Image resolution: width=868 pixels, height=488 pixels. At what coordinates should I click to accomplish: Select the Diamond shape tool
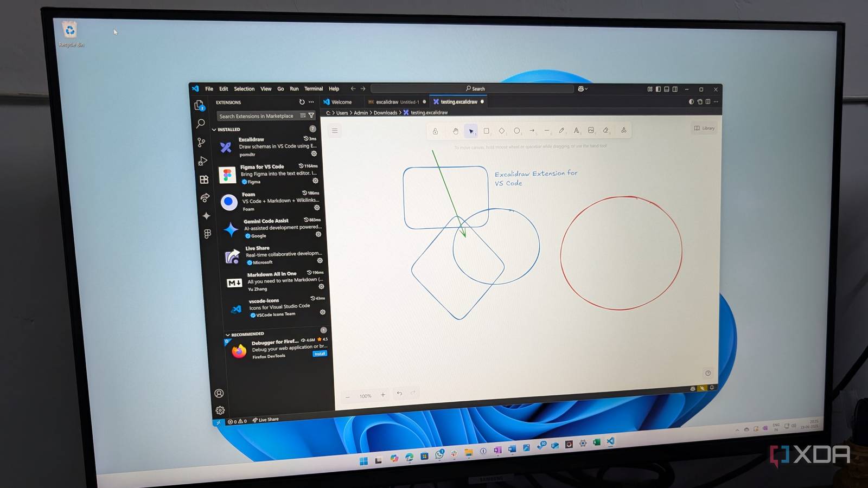502,131
